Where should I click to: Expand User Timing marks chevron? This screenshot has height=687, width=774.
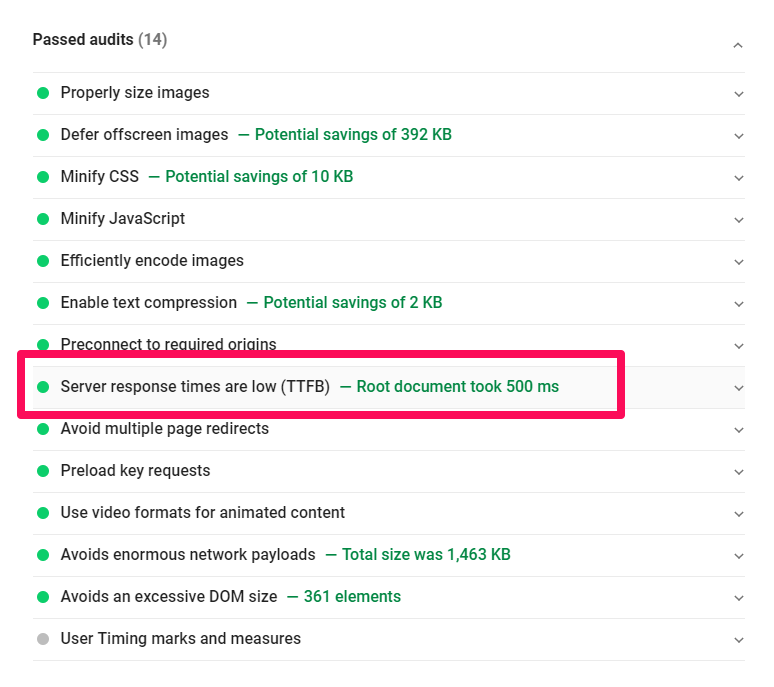pyautogui.click(x=738, y=640)
